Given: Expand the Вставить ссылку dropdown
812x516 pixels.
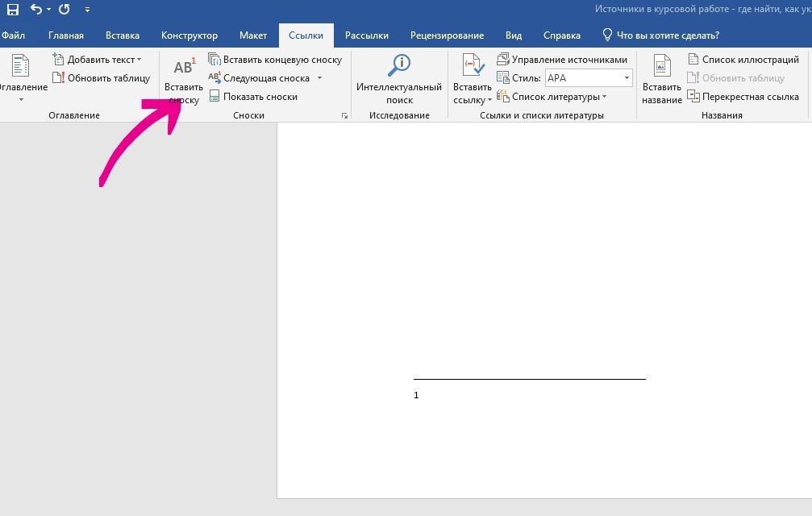Looking at the screenshot, I should click(489, 101).
